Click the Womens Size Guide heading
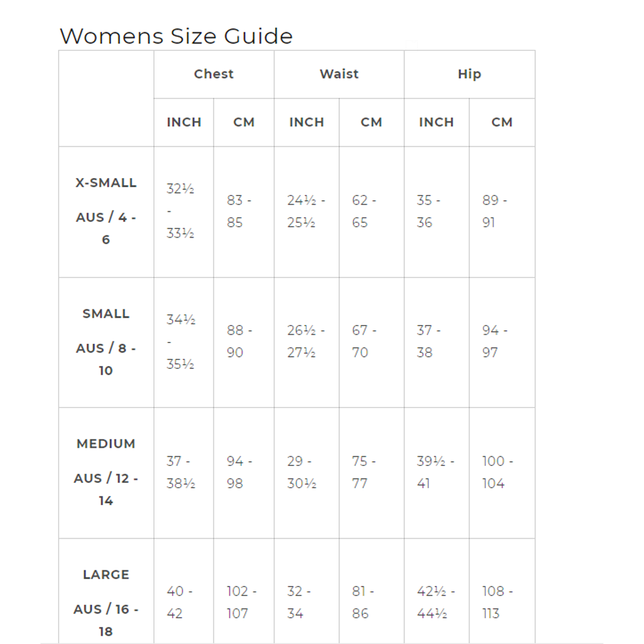This screenshot has width=644, height=644. click(x=176, y=36)
